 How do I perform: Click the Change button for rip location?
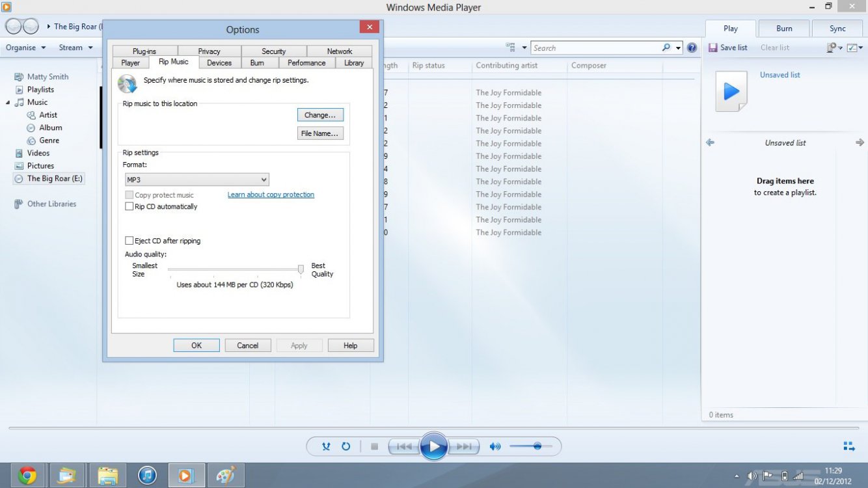pos(319,115)
